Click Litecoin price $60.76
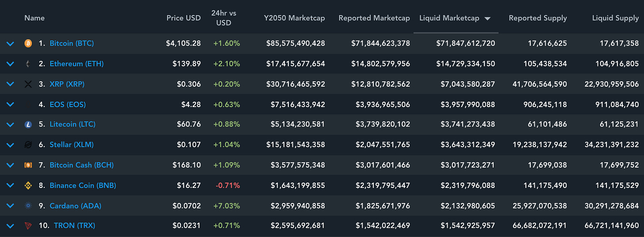644x237 pixels. coord(189,124)
